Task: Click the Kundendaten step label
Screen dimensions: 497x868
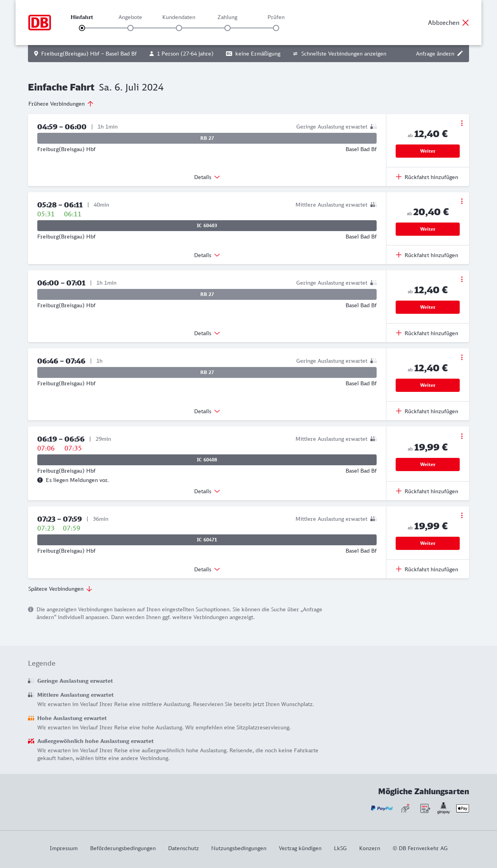Action: coord(179,17)
